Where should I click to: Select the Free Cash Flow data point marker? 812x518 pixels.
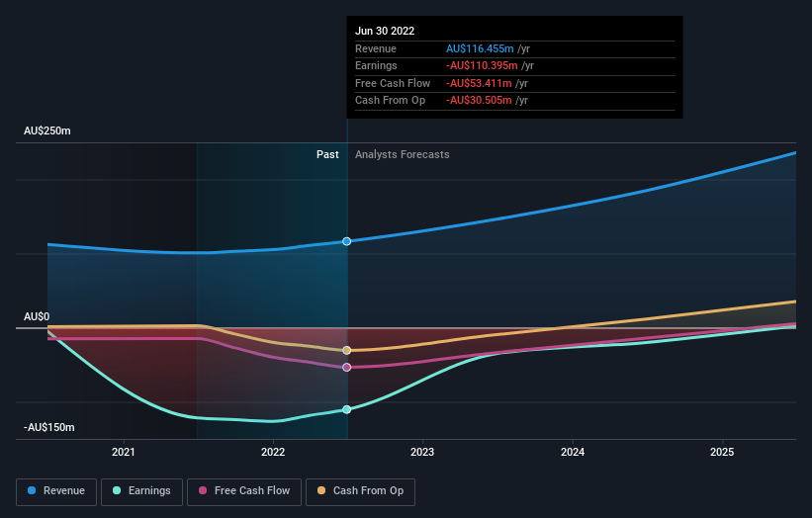point(347,367)
